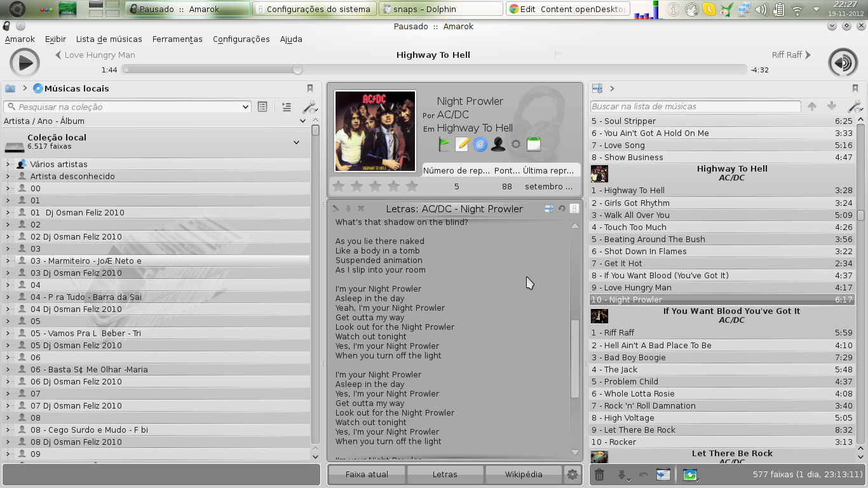Screen dimensions: 868x488
Task: Click the calendar icon in the current track panel
Action: (x=534, y=144)
